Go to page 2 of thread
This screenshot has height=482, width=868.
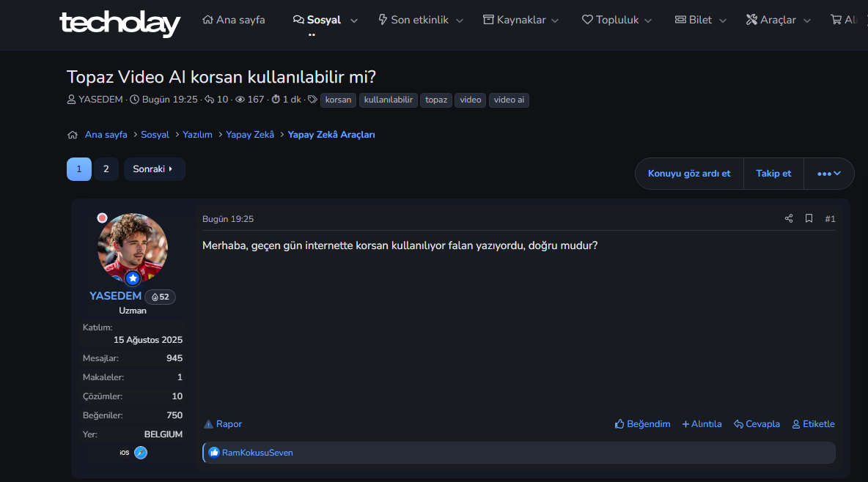point(106,169)
